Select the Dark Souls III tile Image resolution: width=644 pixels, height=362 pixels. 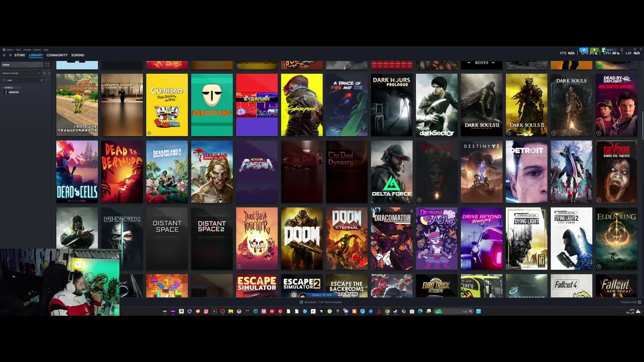pos(527,105)
